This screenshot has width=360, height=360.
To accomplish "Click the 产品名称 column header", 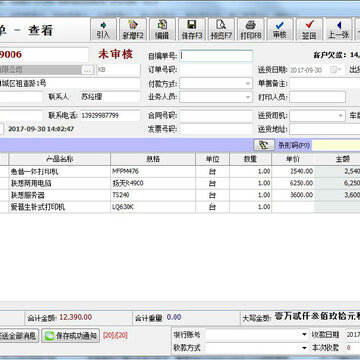I will tap(60, 159).
